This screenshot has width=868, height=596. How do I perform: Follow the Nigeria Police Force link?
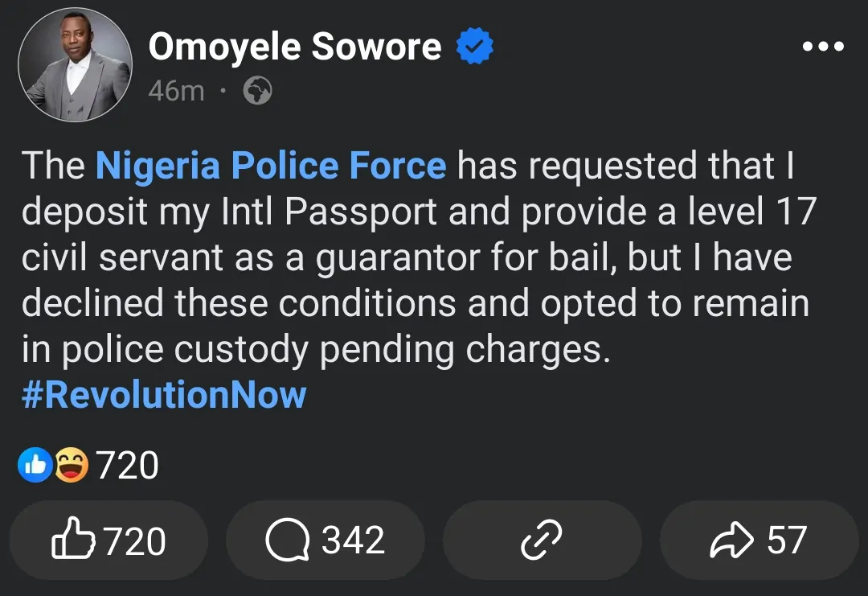click(x=270, y=166)
